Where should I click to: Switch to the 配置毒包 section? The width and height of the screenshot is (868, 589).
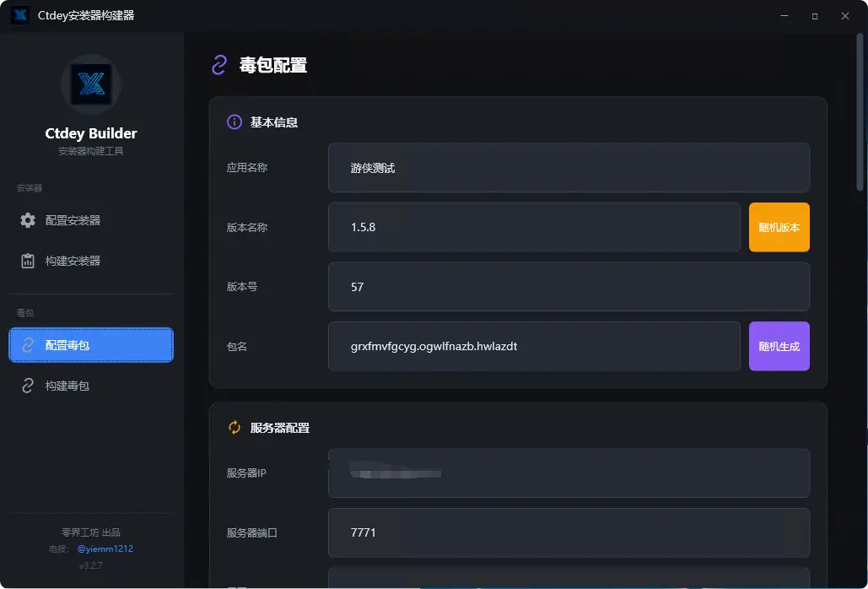pos(90,345)
